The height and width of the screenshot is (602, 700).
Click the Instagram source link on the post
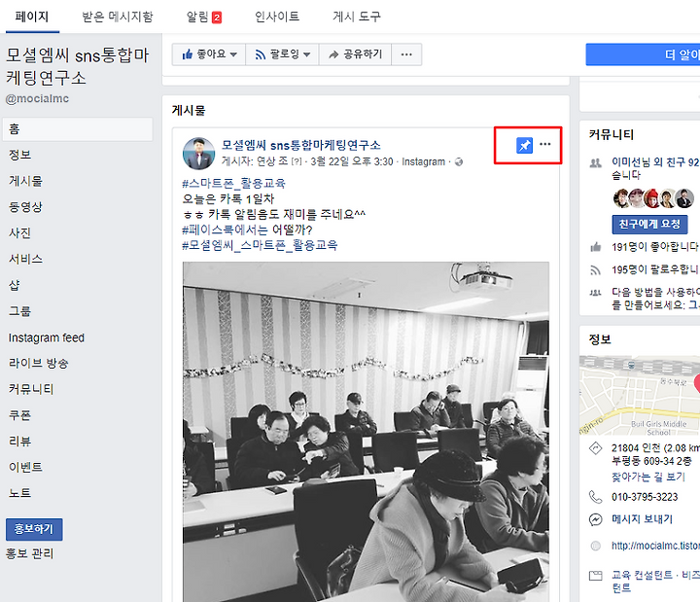click(x=423, y=161)
